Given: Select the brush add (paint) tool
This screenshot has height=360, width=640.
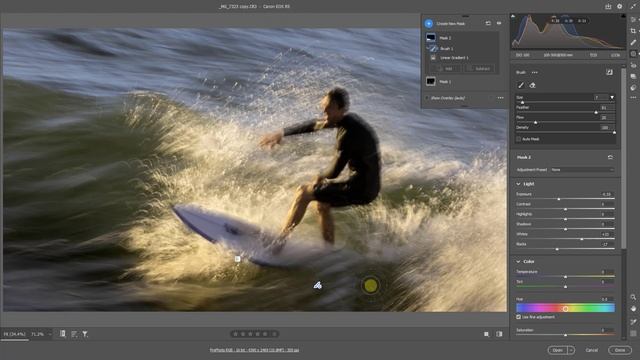Looking at the screenshot, I should (521, 85).
